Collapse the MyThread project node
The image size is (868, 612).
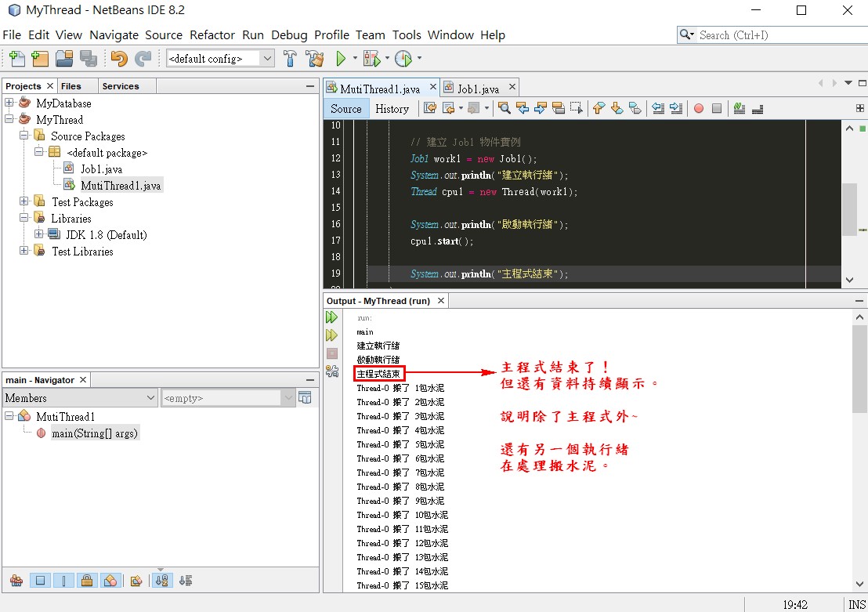(9, 119)
